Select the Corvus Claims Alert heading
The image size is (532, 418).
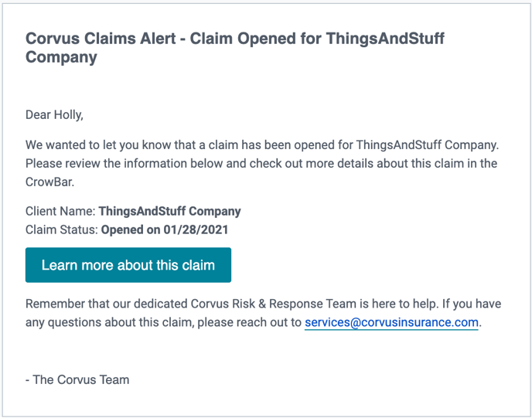click(x=235, y=47)
